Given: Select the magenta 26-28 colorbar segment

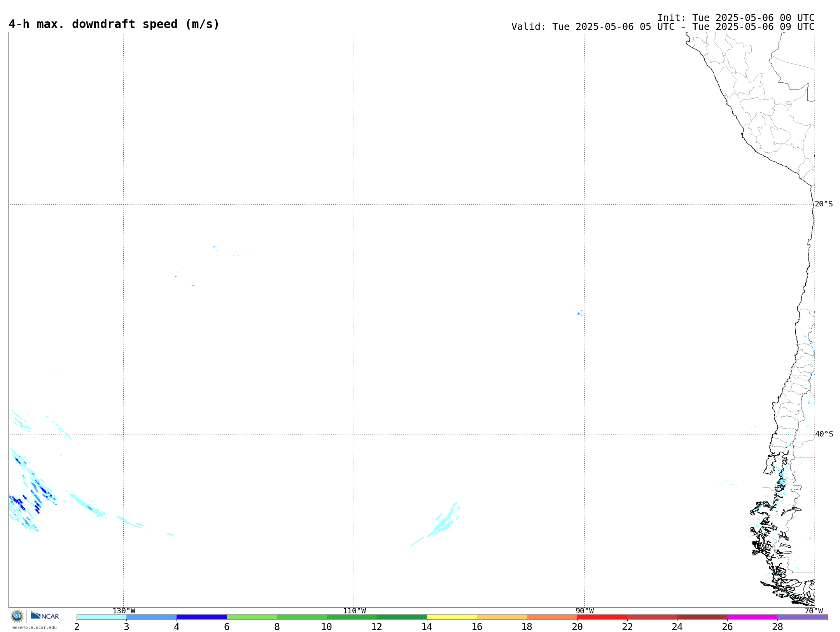Looking at the screenshot, I should (752, 617).
